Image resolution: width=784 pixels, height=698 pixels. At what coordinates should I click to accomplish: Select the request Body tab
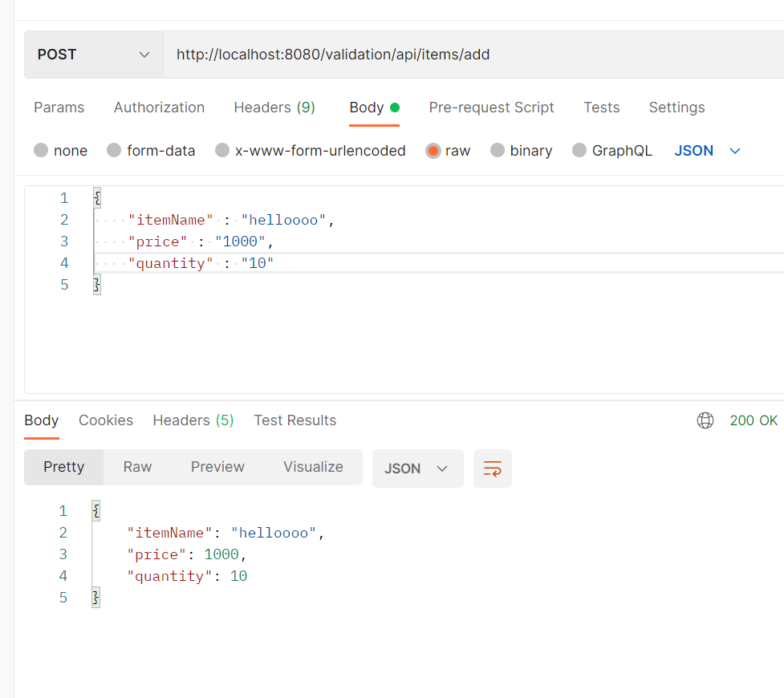(374, 108)
